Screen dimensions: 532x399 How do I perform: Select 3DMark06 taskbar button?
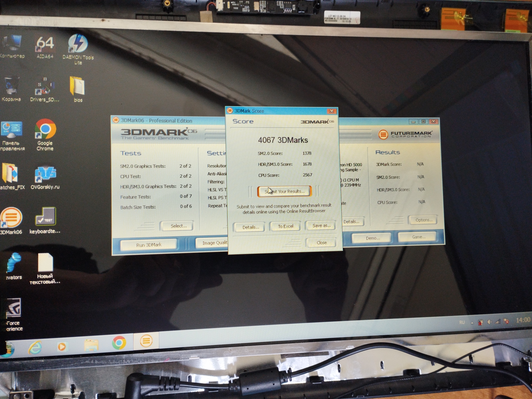pyautogui.click(x=146, y=341)
